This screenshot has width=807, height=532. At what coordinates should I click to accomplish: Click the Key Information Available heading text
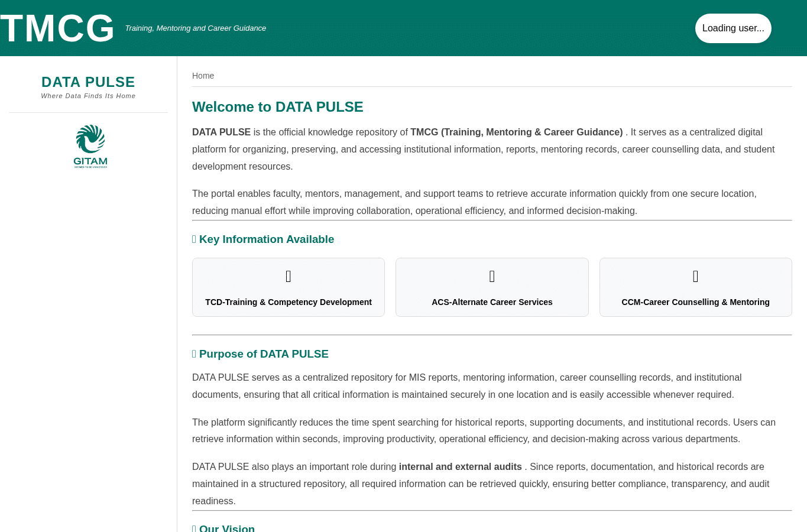click(x=267, y=239)
